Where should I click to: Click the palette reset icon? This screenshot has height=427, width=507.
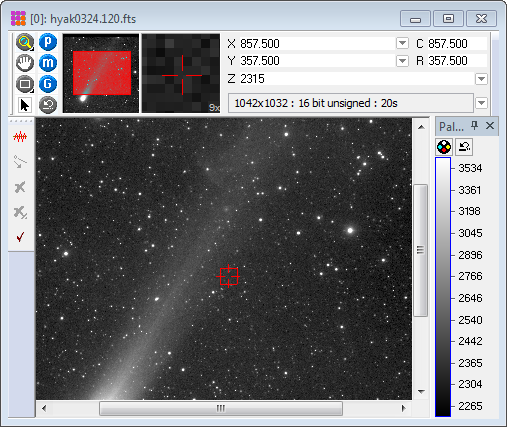464,147
